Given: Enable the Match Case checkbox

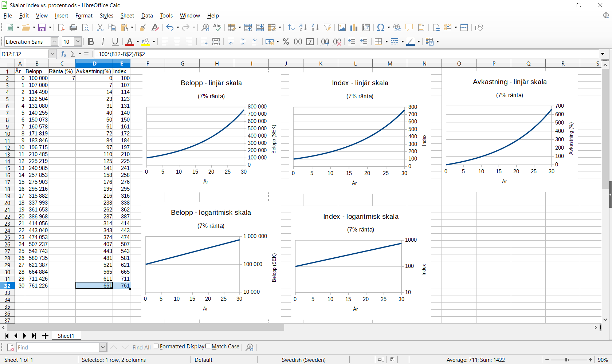Looking at the screenshot, I should pos(208,346).
